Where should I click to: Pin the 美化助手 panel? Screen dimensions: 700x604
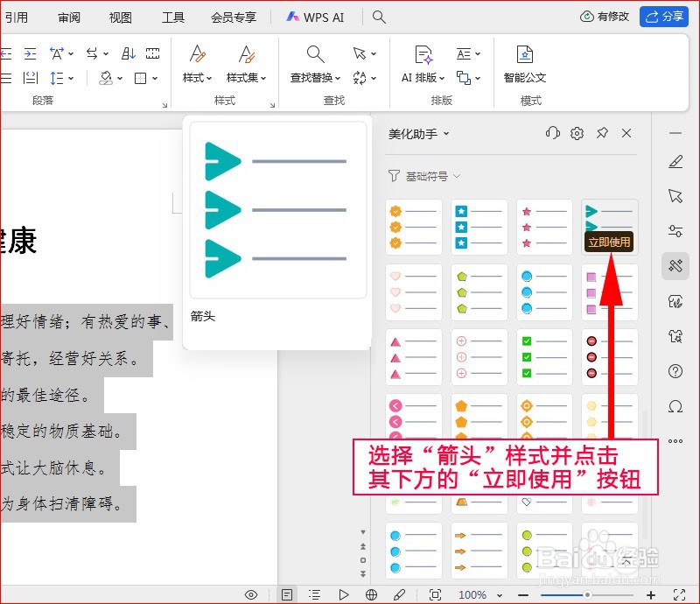(x=603, y=132)
